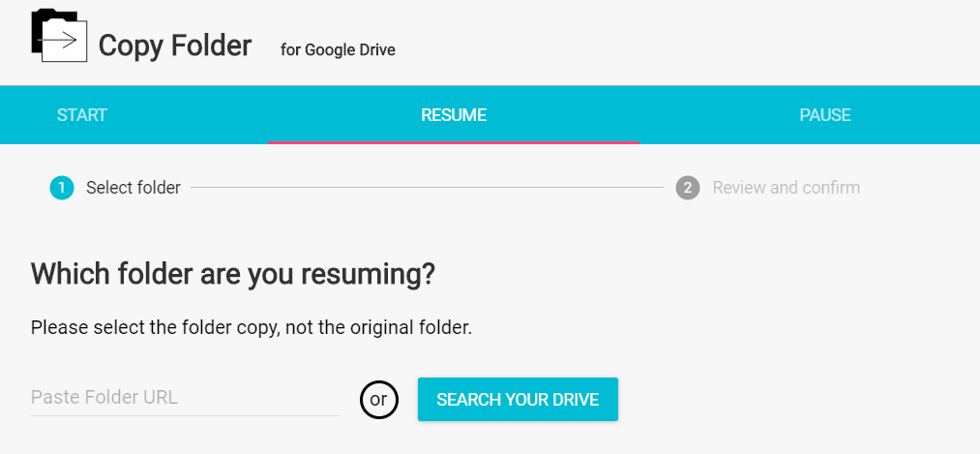Viewport: 980px width, 454px height.
Task: Select the RESUME tab
Action: [454, 115]
